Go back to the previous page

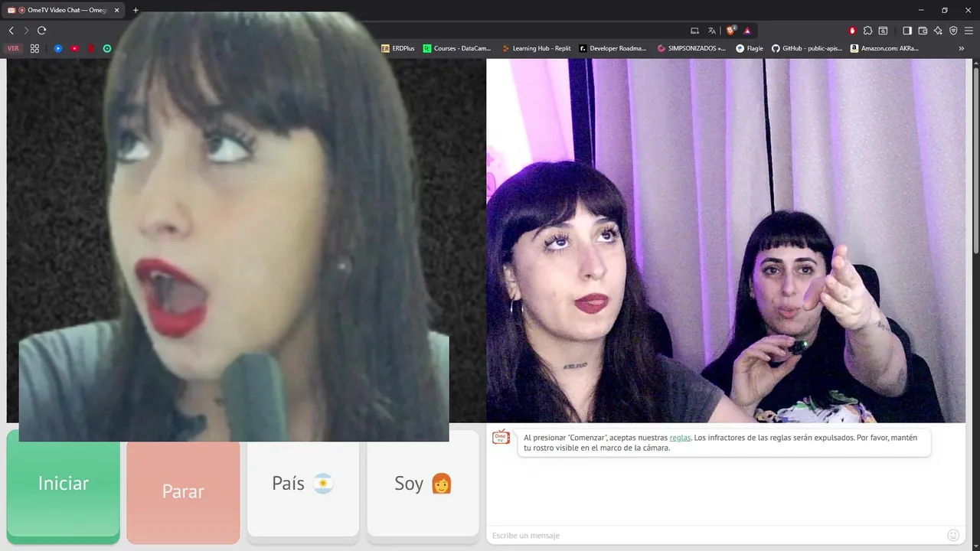tap(11, 31)
